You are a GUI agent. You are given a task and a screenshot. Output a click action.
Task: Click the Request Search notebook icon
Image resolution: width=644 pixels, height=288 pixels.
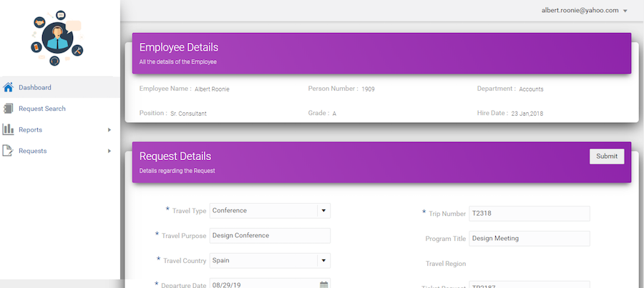[8, 109]
